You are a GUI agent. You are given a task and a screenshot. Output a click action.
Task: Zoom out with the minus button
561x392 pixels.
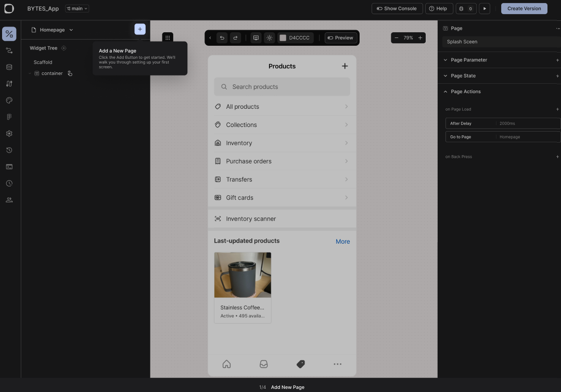click(x=397, y=37)
